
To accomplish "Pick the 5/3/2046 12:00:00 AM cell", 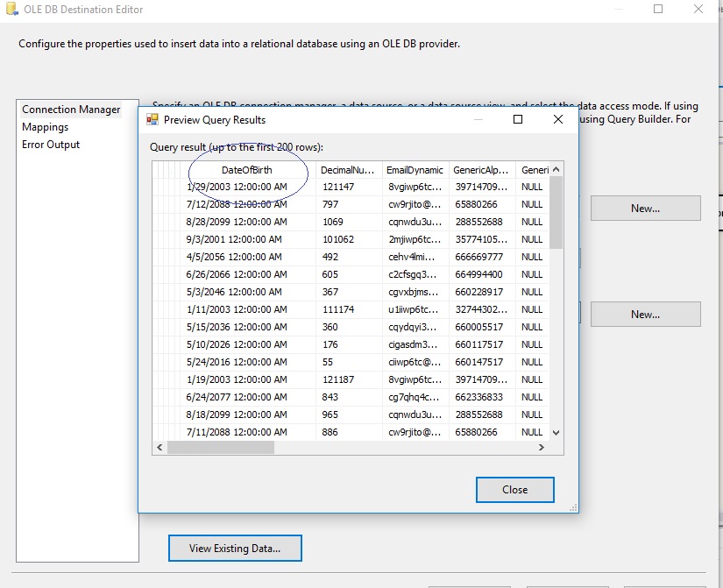I will point(248,292).
